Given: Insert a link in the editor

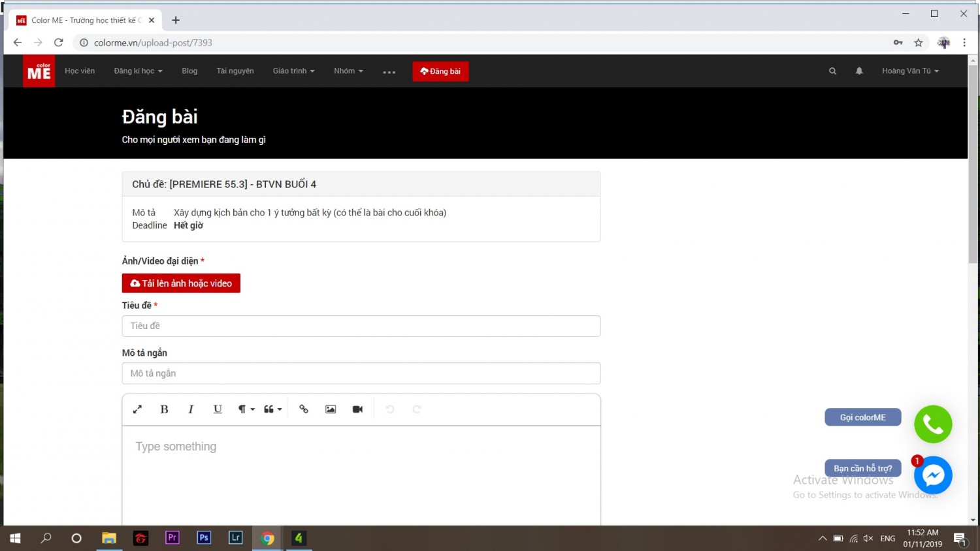Looking at the screenshot, I should tap(304, 409).
